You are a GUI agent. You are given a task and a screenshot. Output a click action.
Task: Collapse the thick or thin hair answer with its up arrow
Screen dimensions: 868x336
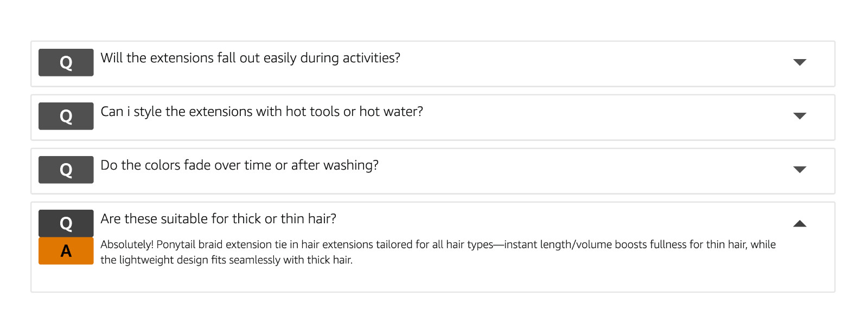[x=800, y=223]
